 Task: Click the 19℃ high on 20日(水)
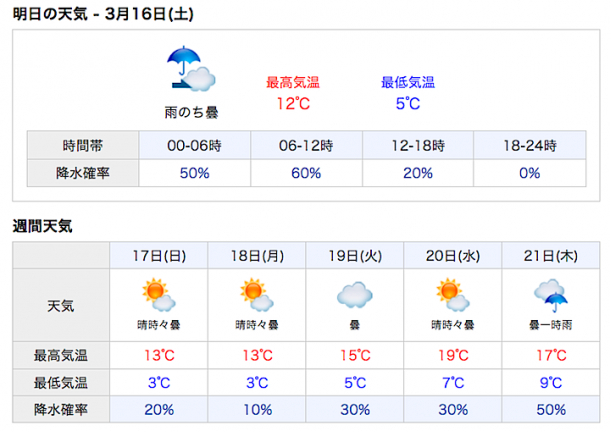(x=453, y=355)
